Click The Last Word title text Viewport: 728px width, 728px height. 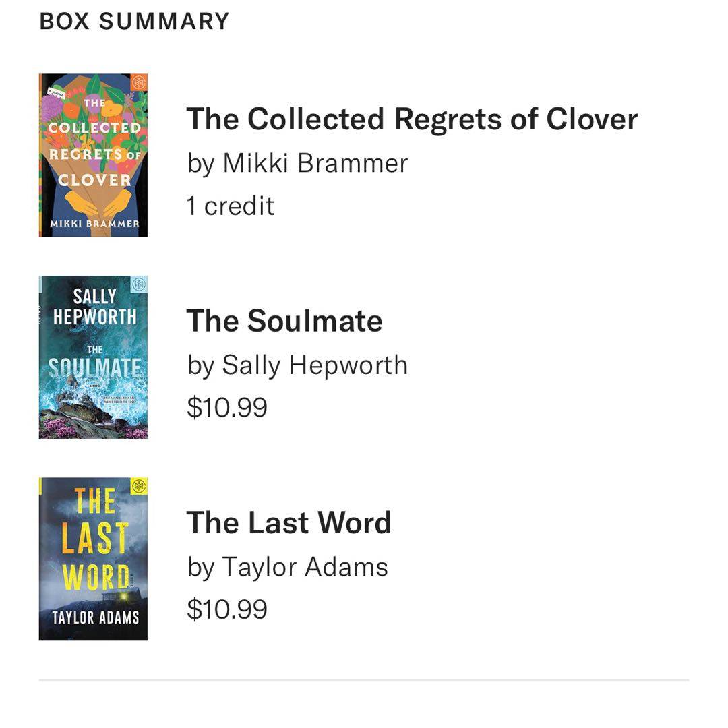point(289,523)
